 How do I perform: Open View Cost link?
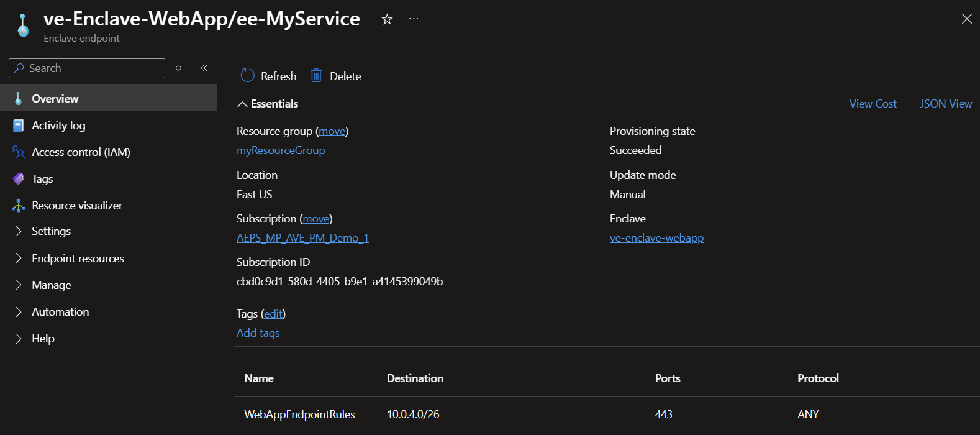[x=873, y=104]
